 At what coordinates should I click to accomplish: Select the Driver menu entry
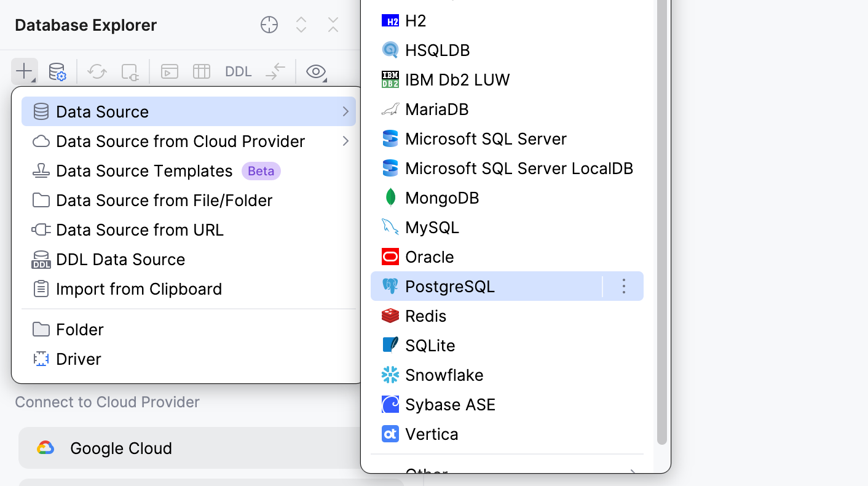[x=189, y=359]
